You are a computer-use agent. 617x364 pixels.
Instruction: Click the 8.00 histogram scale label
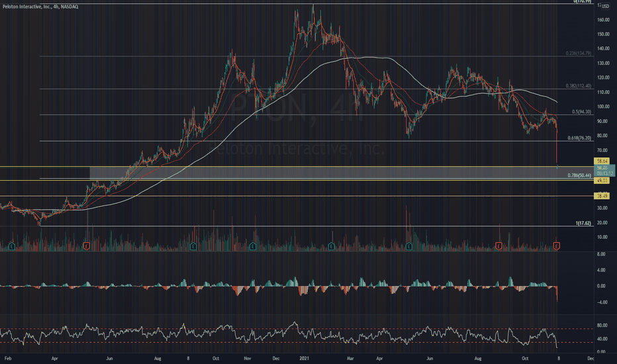click(x=601, y=254)
